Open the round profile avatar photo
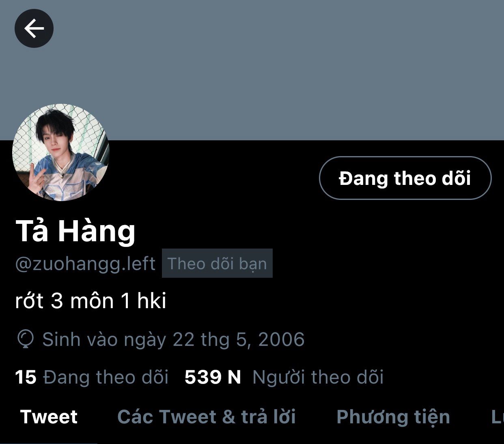 point(61,152)
